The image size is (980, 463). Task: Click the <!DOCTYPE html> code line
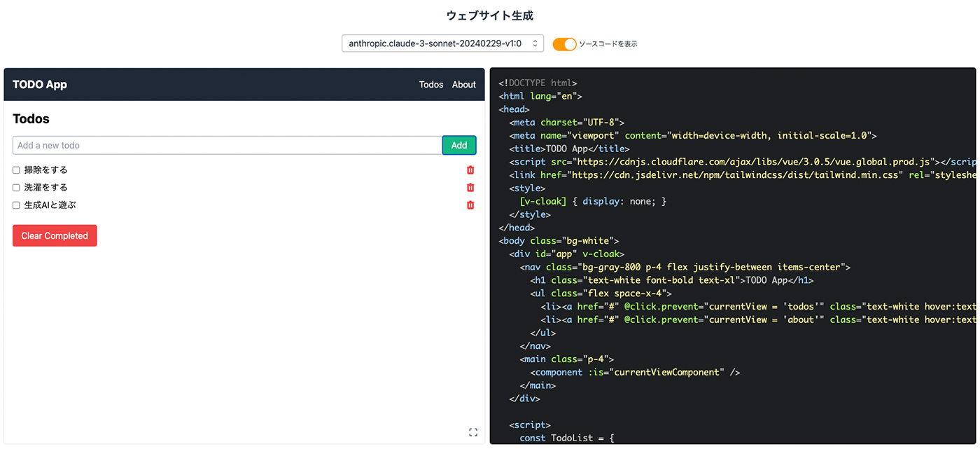tap(538, 83)
